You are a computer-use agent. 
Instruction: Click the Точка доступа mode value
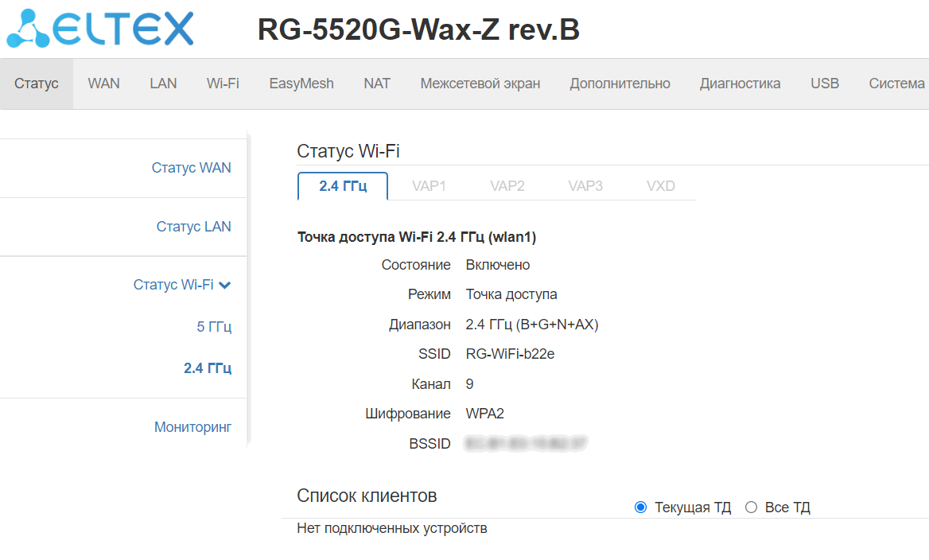click(511, 294)
